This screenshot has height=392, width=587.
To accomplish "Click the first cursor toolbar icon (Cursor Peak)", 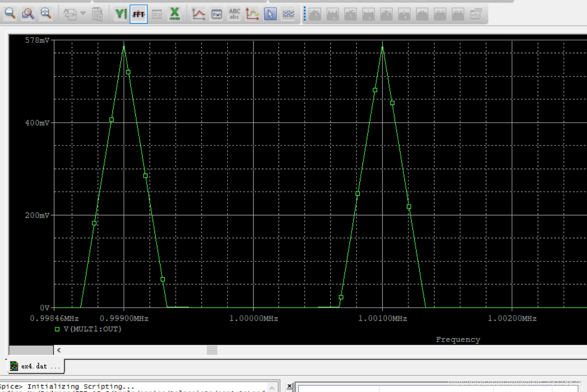I will click(x=315, y=14).
